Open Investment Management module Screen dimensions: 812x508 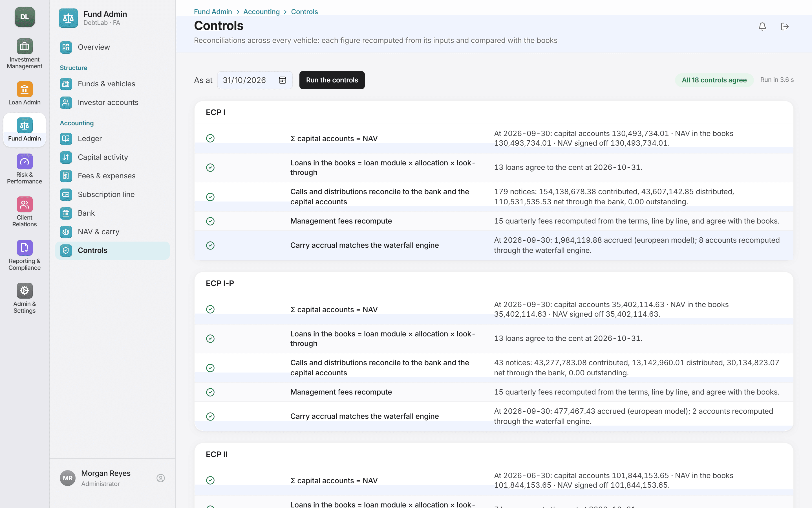pos(25,54)
